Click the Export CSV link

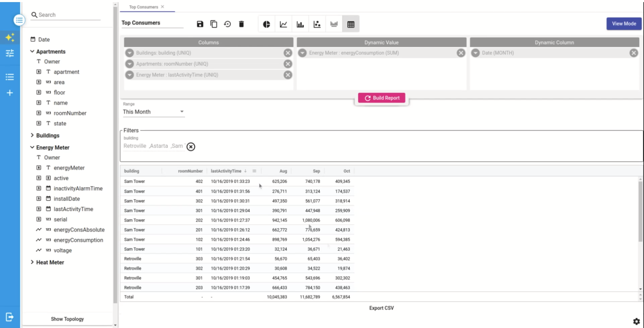click(x=381, y=308)
